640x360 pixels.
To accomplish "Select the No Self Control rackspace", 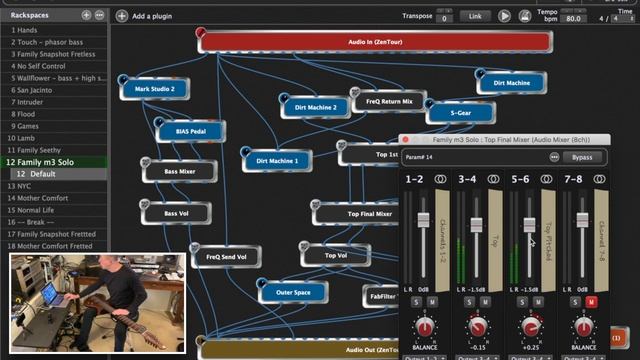I will tap(54, 66).
